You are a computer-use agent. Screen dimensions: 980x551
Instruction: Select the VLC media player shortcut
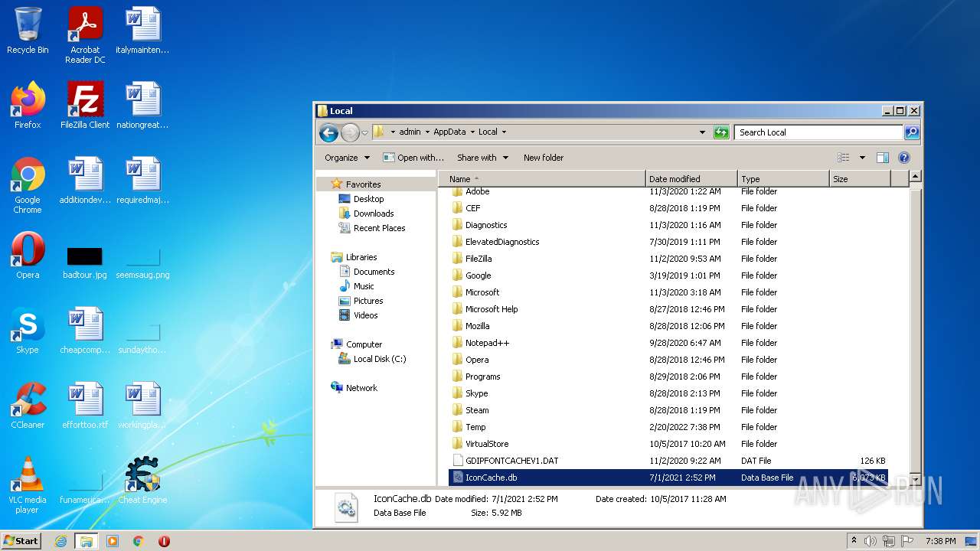click(x=28, y=485)
